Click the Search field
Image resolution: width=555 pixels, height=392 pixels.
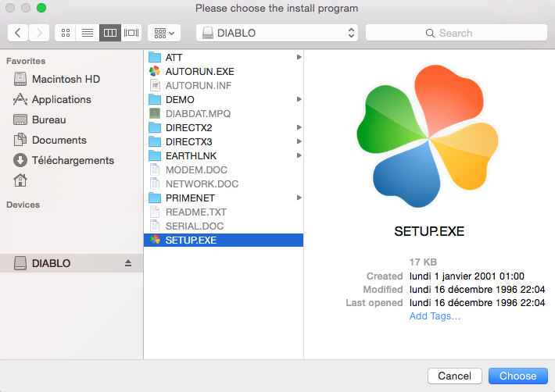click(x=457, y=33)
